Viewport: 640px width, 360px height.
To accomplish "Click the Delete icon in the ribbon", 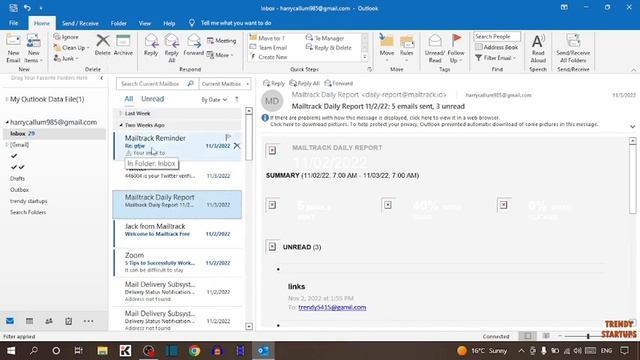I will [x=102, y=45].
